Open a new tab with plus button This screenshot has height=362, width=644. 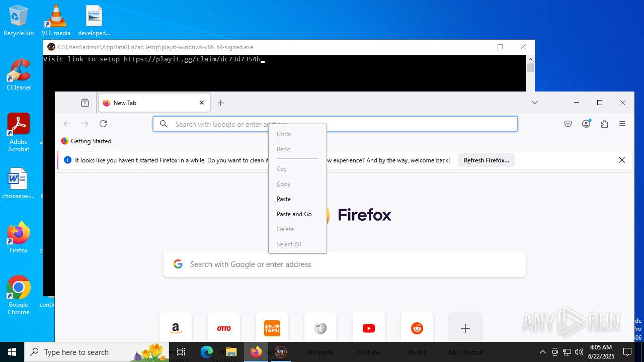220,103
